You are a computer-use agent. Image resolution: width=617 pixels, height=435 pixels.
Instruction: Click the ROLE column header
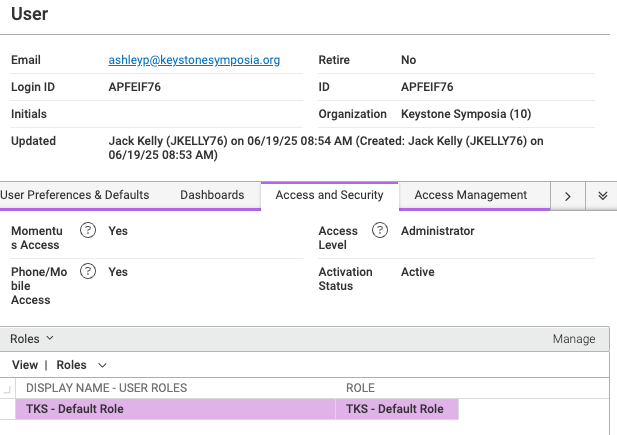(x=360, y=387)
